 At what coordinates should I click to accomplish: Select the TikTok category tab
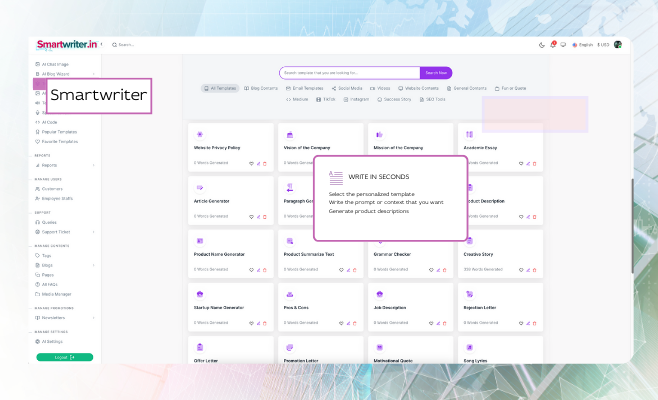[326, 99]
